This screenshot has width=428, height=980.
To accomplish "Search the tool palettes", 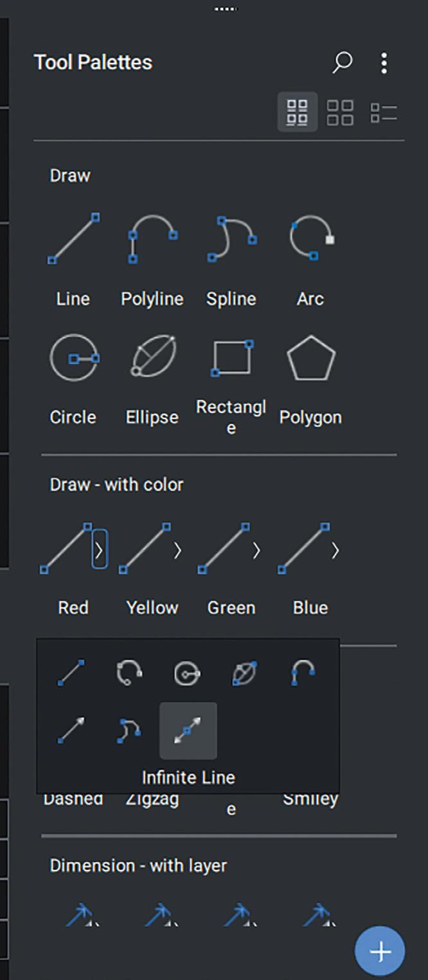I will [x=343, y=62].
